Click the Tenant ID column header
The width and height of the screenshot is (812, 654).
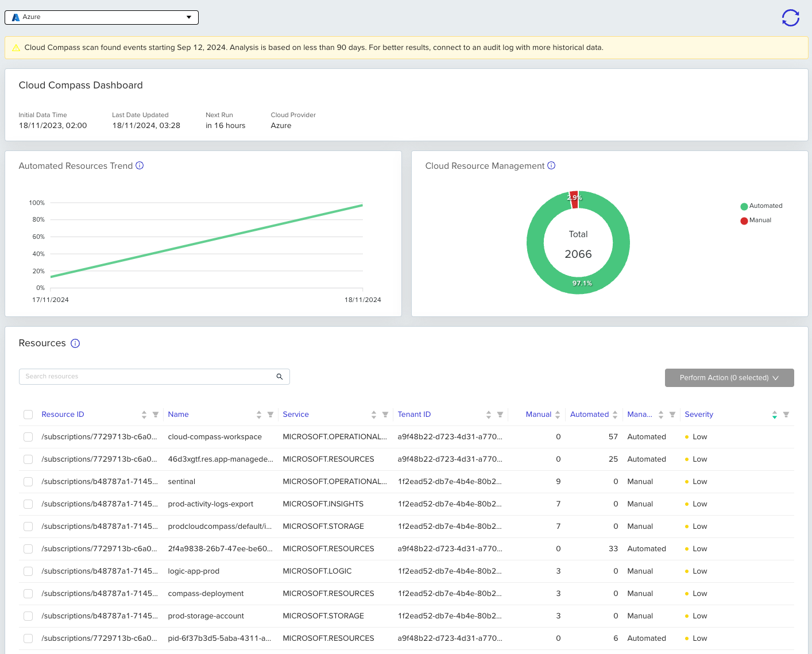tap(414, 415)
